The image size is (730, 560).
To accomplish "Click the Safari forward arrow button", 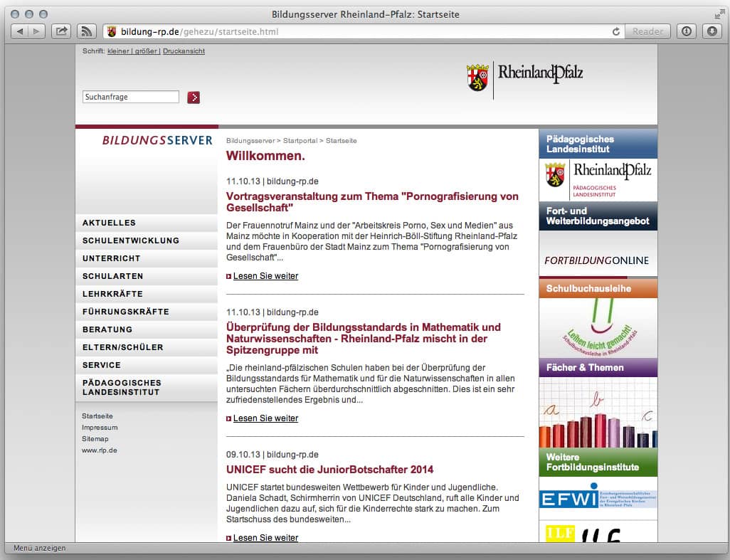I will tap(36, 31).
